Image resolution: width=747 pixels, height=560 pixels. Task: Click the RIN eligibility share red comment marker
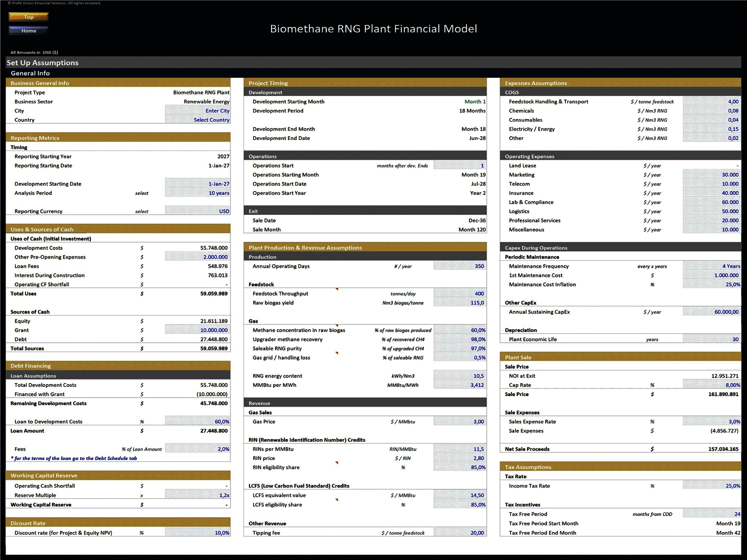pos(337,463)
